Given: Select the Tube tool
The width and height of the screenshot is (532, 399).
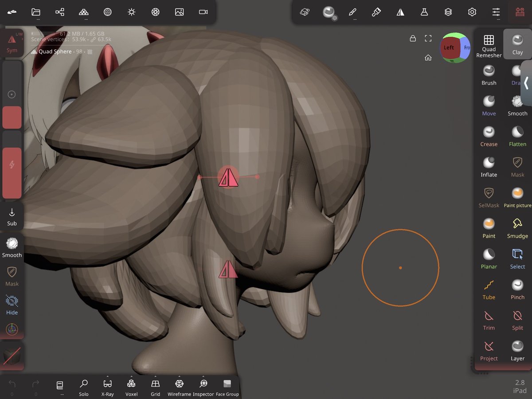Looking at the screenshot, I should (x=489, y=289).
